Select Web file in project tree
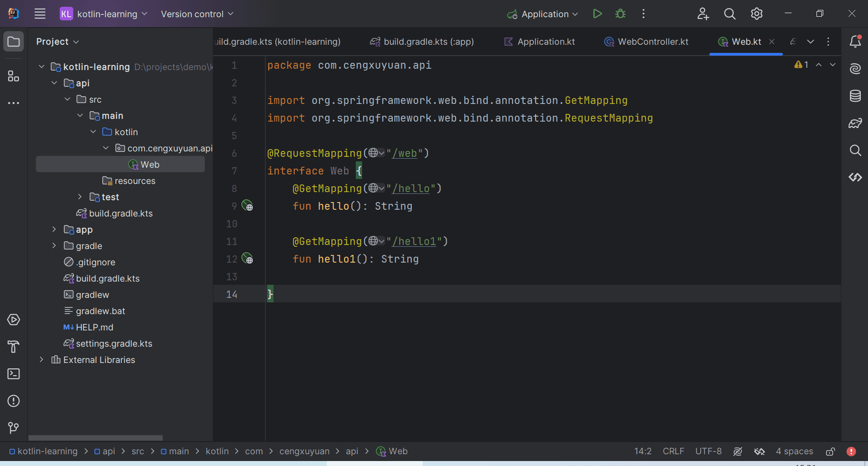 point(120,165)
